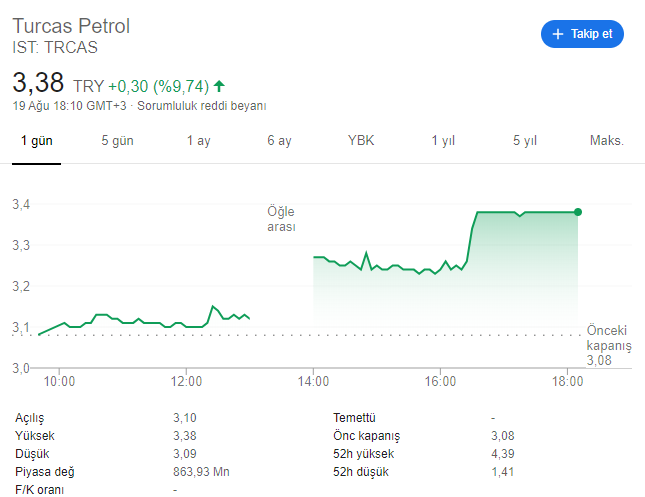Click the Turcas Petrol title
The width and height of the screenshot is (645, 497).
71,26
